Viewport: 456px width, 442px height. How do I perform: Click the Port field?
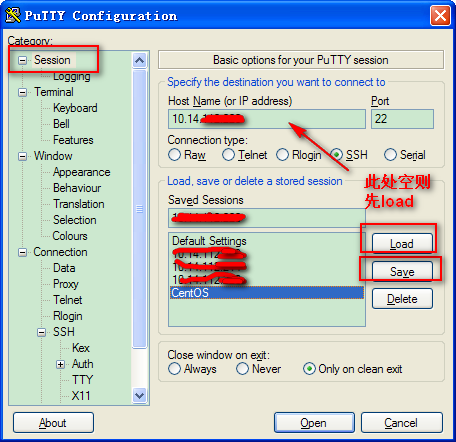402,119
